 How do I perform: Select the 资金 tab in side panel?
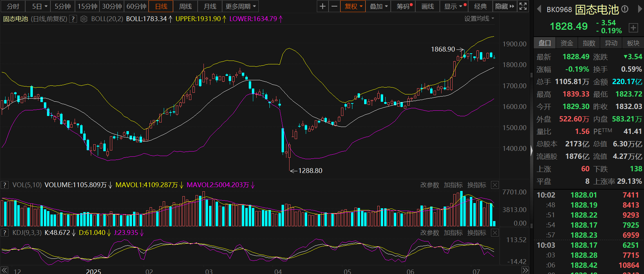pos(567,43)
